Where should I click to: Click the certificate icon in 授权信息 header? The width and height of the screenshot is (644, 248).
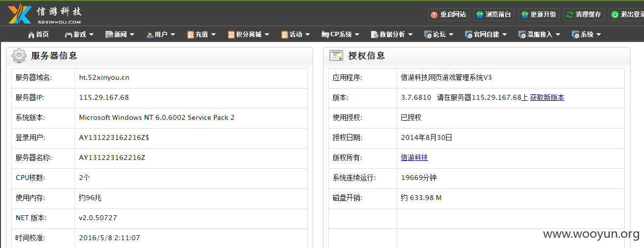pyautogui.click(x=336, y=56)
